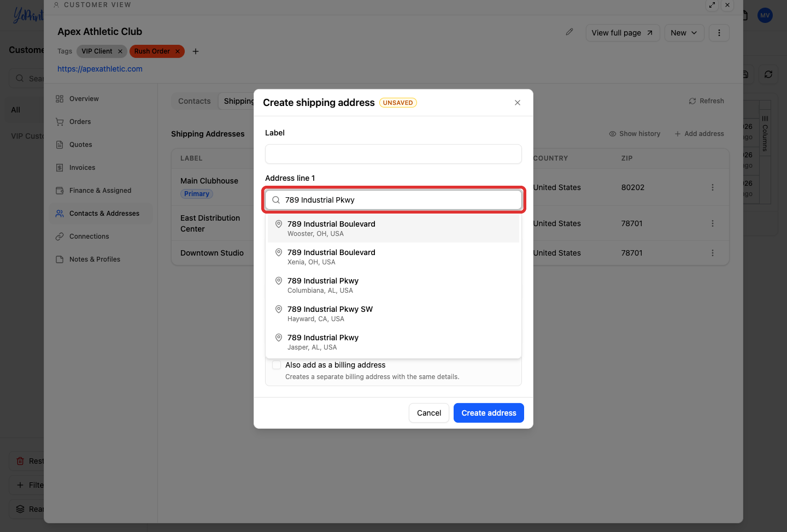Click Create address button
787x532 pixels.
[x=489, y=413]
